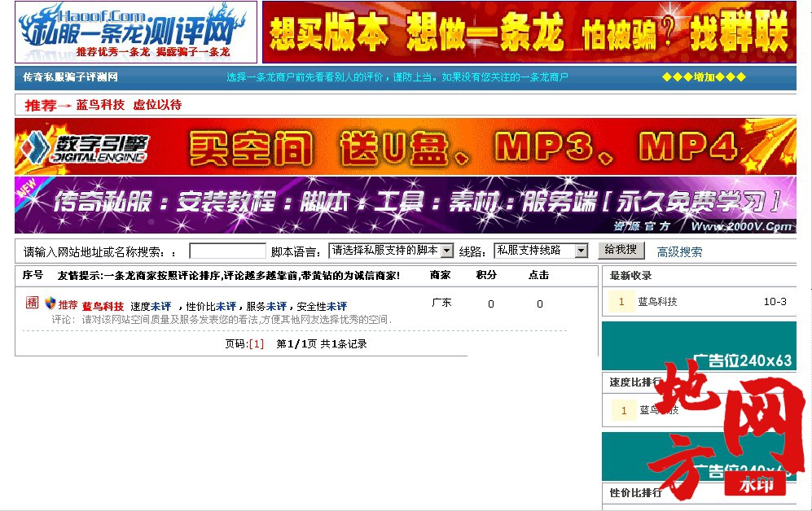This screenshot has height=511, width=812.
Task: Click the 数字引擎 Digital Engine logo
Action: (85, 147)
